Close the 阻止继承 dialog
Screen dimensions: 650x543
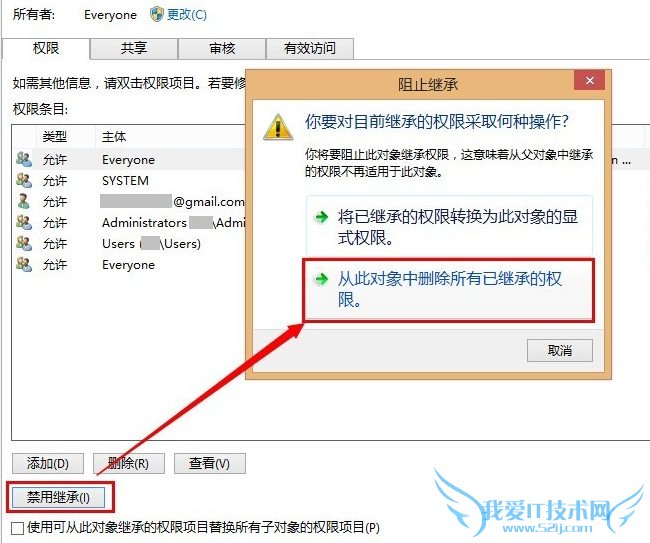tap(589, 80)
